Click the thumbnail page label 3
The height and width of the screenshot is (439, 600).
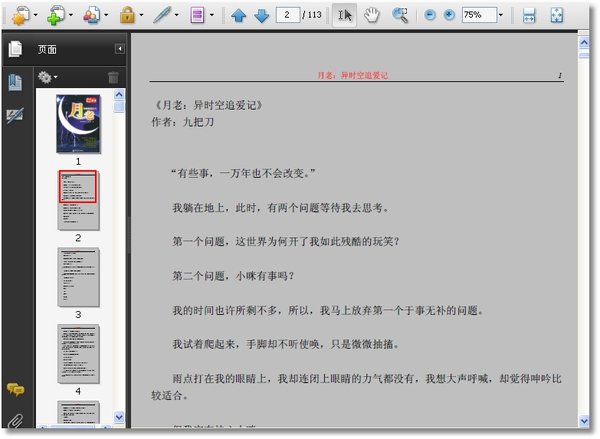click(78, 315)
